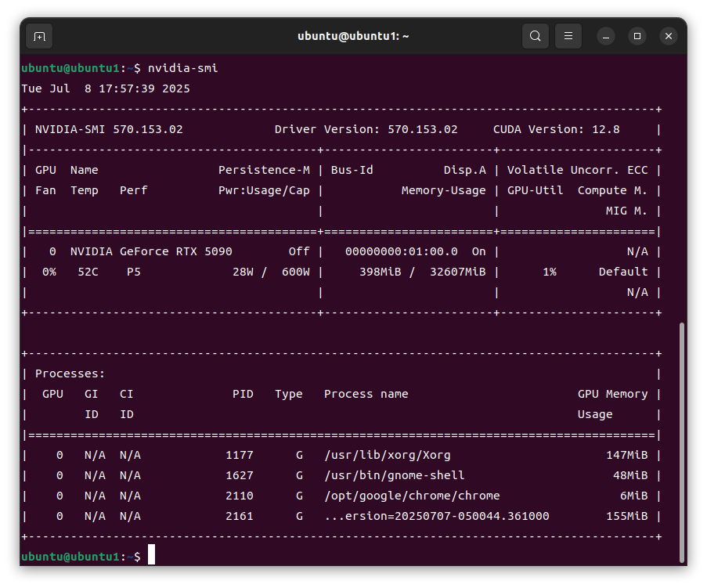Click the ubuntu@ubuntu1 window title
The width and height of the screenshot is (707, 588).
[353, 36]
